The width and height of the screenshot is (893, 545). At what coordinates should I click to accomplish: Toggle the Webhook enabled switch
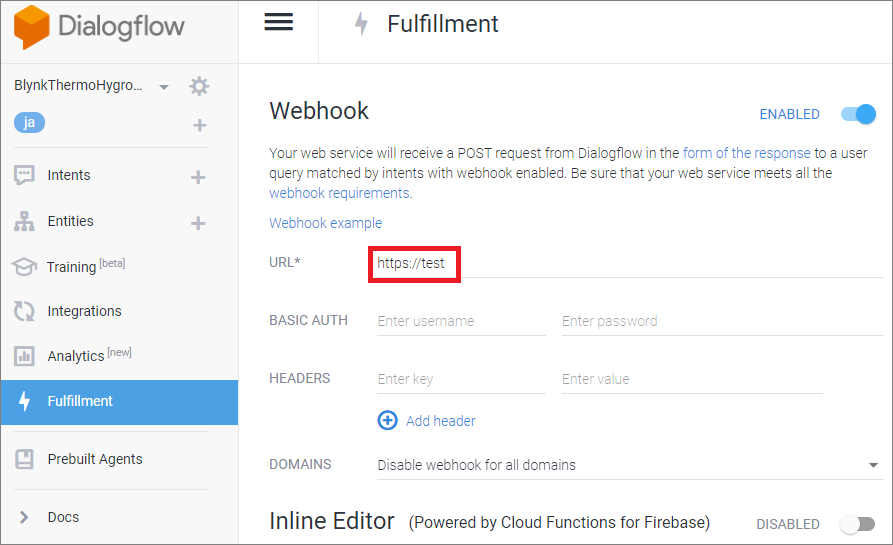tap(858, 114)
